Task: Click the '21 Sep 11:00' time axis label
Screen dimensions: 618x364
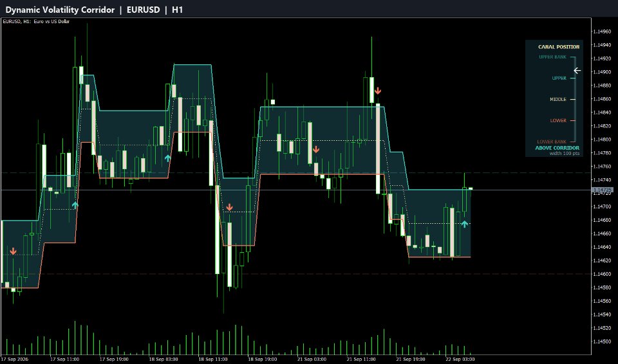Action: point(361,359)
